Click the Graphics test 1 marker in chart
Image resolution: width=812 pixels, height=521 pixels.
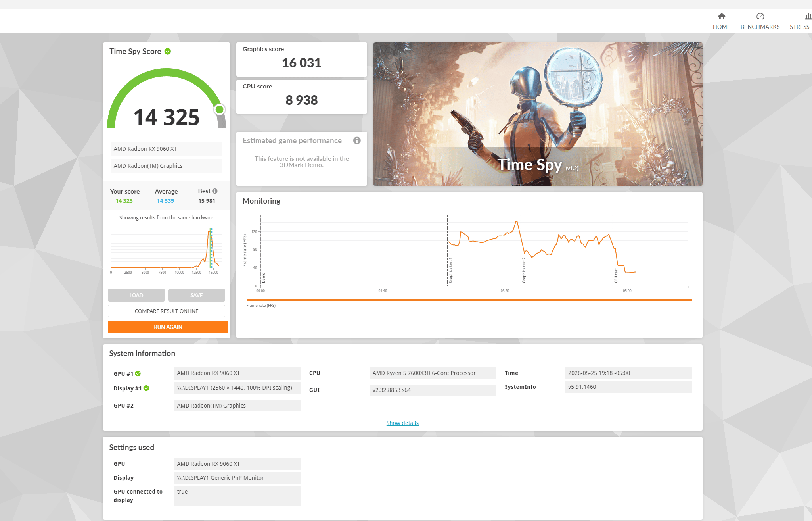(450, 271)
